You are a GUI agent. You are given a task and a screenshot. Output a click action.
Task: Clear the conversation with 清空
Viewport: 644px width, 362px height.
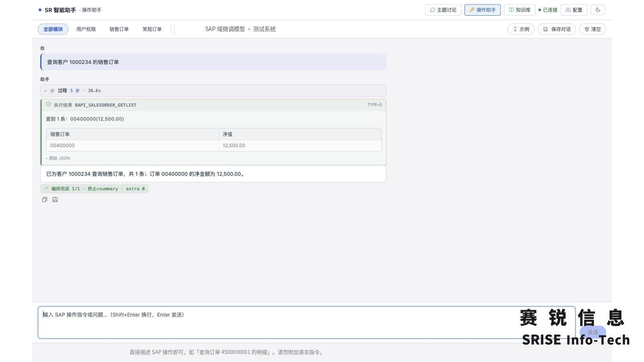point(592,29)
